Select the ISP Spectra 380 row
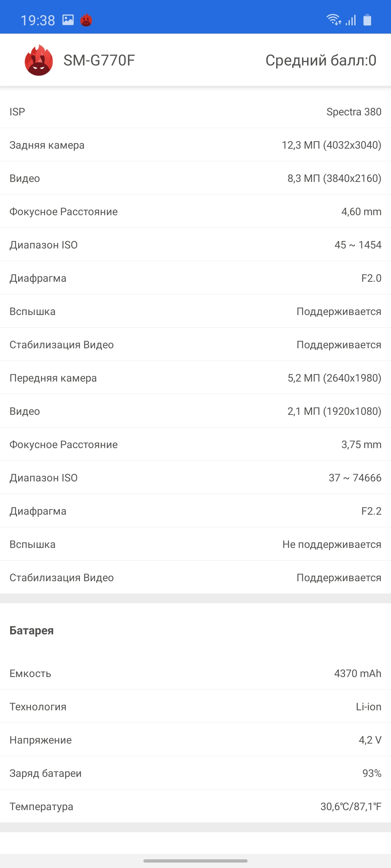This screenshot has height=868, width=391. (x=195, y=112)
